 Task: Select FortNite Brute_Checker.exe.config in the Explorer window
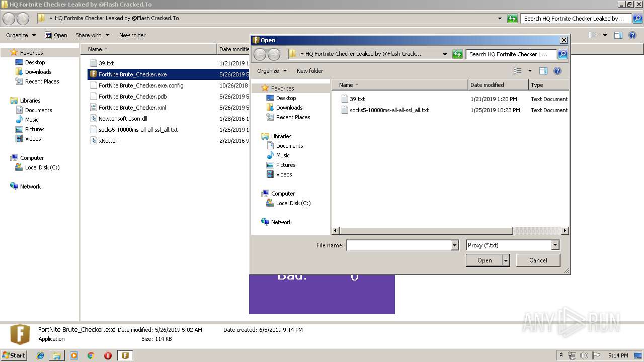click(x=136, y=85)
